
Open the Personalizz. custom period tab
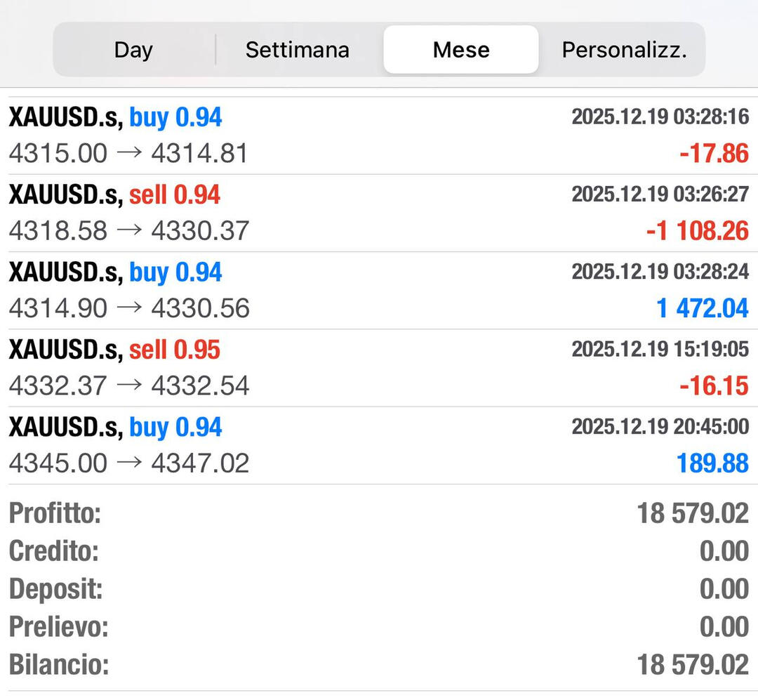tap(624, 50)
